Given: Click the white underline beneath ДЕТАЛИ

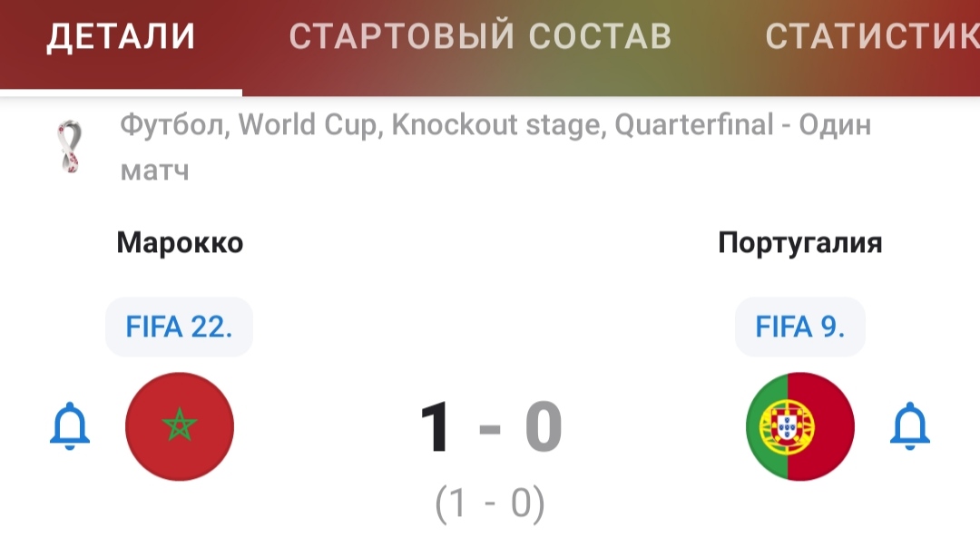Looking at the screenshot, I should 121,93.
